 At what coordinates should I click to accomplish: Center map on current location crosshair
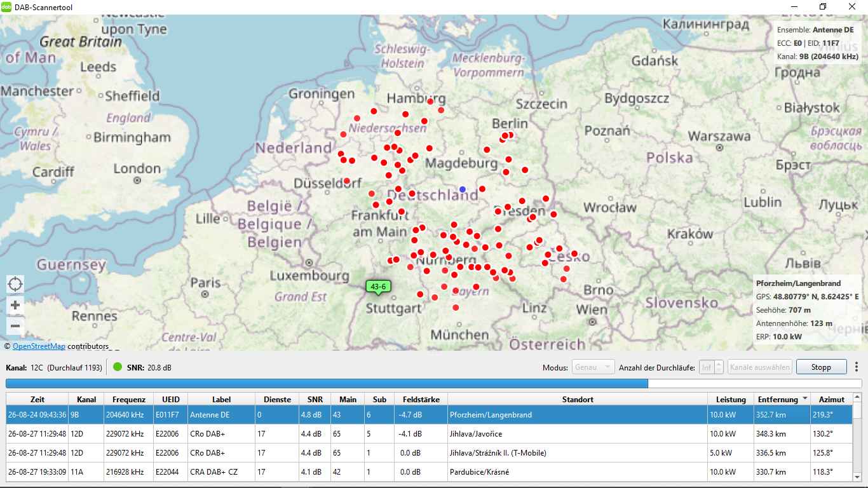pos(15,284)
